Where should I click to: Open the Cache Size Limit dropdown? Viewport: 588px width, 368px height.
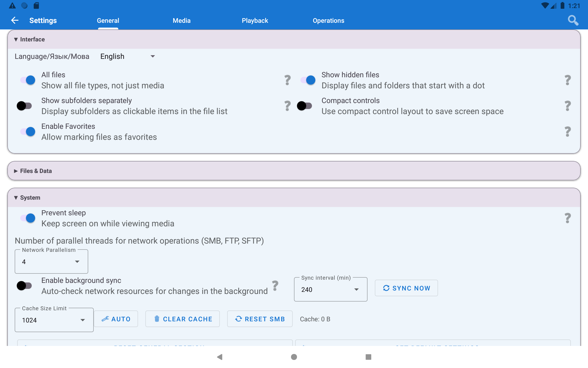point(54,320)
